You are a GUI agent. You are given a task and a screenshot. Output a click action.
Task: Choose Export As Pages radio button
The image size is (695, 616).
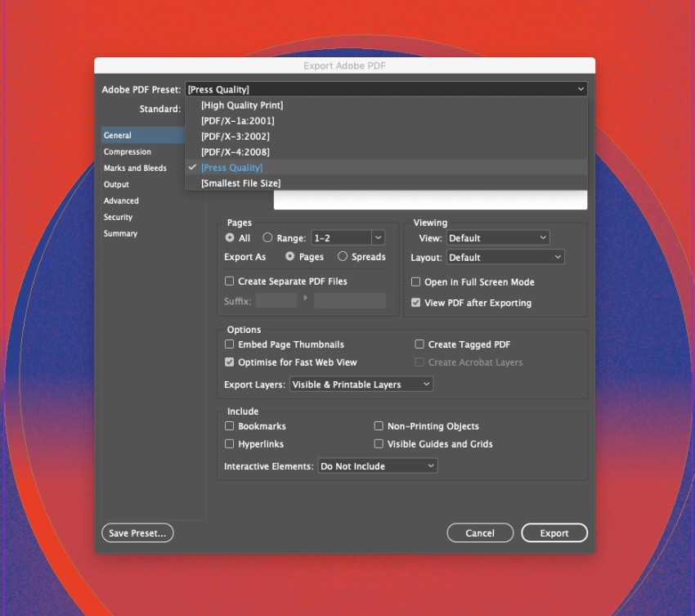pyautogui.click(x=290, y=256)
